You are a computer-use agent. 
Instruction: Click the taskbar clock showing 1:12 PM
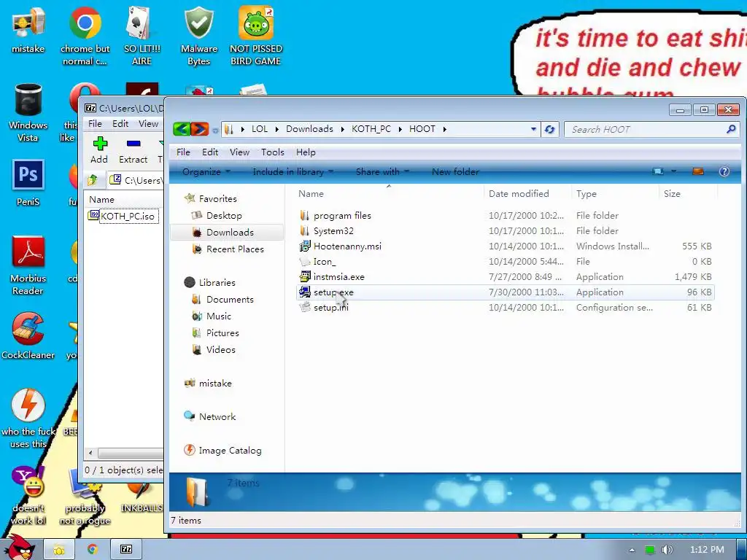coord(707,550)
